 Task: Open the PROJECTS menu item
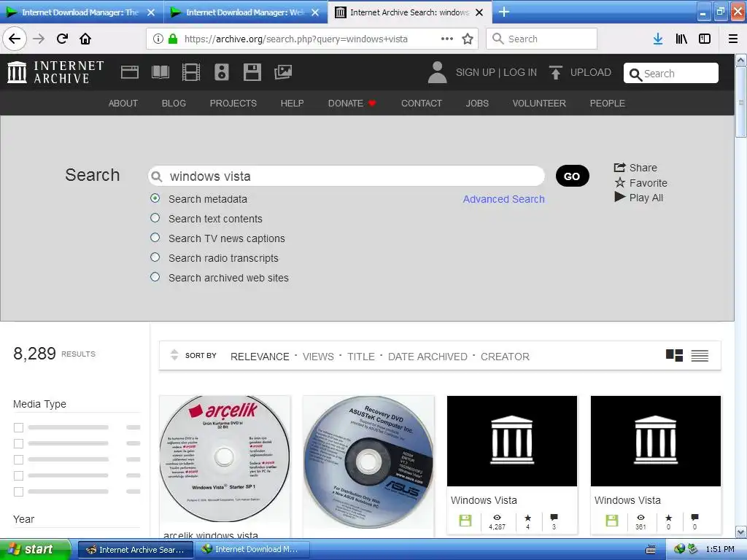click(x=233, y=103)
